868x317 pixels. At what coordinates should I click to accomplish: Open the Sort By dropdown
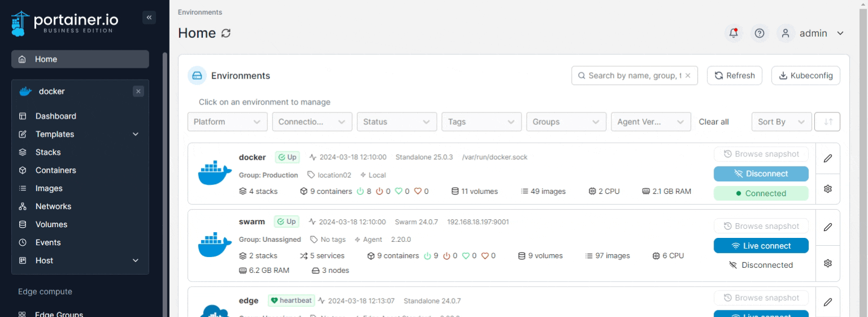click(781, 121)
